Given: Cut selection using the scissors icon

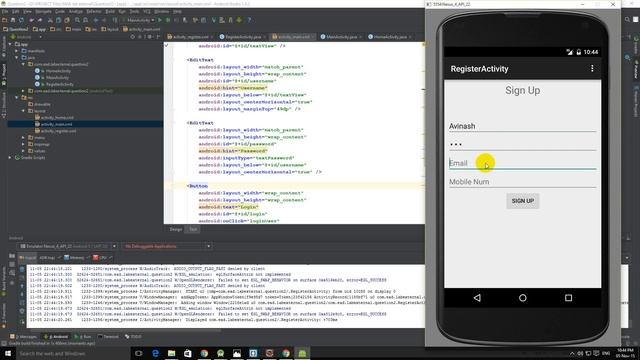Looking at the screenshot, I should click(x=50, y=20).
